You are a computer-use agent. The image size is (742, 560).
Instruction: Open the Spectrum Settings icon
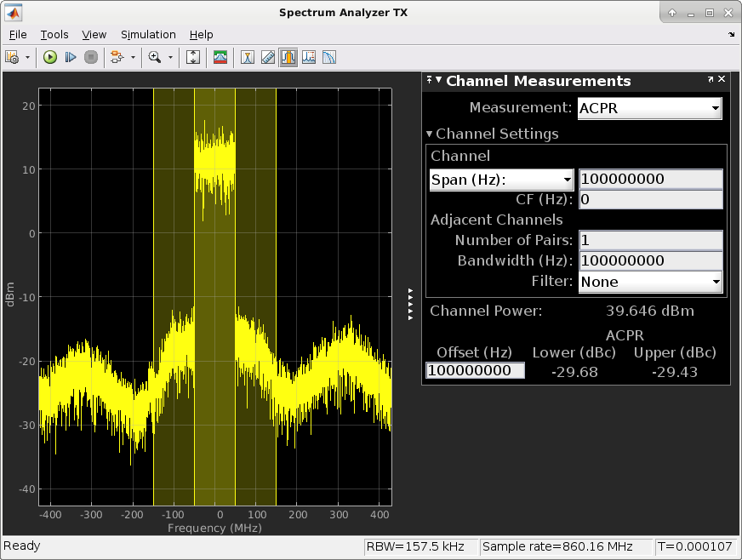pyautogui.click(x=220, y=57)
